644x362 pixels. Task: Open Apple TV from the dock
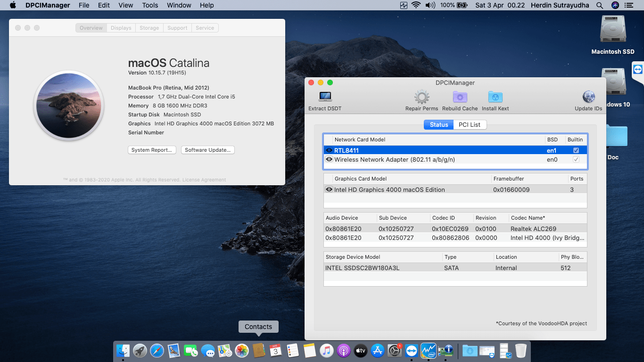(361, 350)
